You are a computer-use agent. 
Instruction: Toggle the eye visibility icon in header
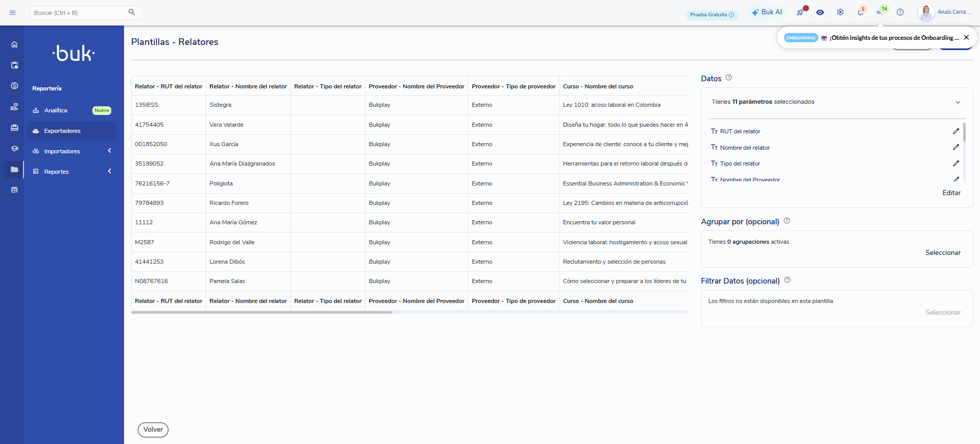[820, 12]
